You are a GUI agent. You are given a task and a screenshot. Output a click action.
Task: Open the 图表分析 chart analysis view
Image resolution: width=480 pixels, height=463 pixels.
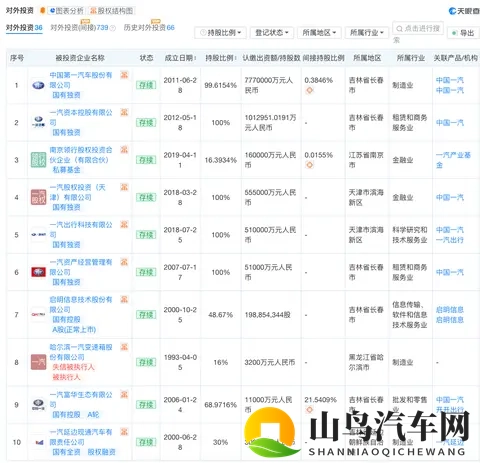66,11
